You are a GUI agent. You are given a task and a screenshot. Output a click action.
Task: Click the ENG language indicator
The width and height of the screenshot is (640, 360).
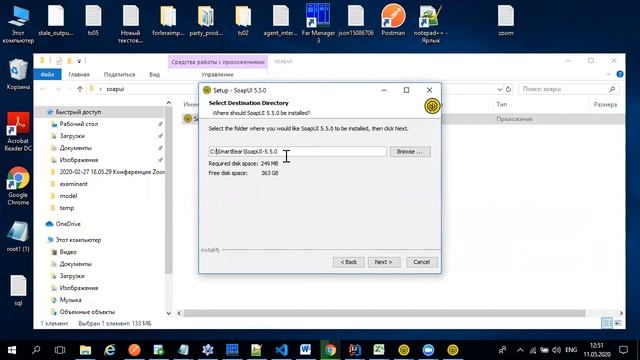[571, 350]
